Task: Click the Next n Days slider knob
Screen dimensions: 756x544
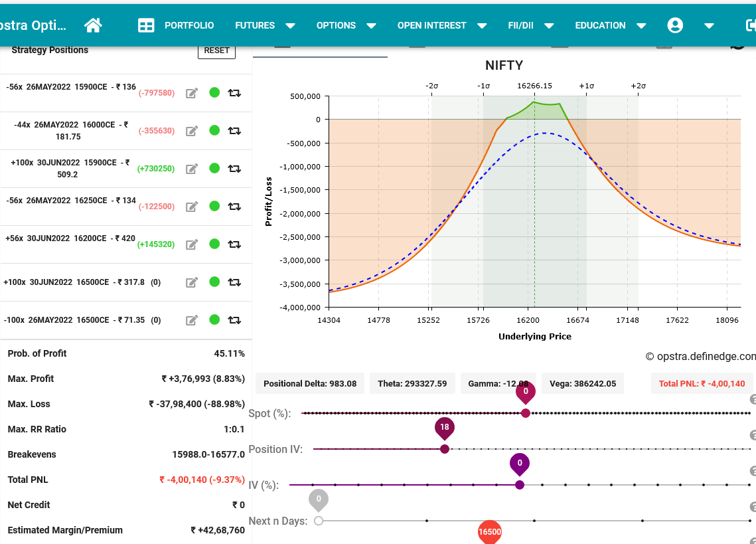Action: [x=319, y=521]
